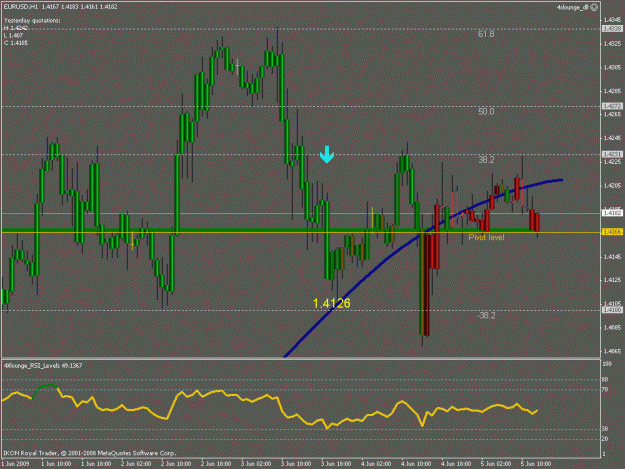Click the 1 Jun 18:00 time label

click(96, 464)
